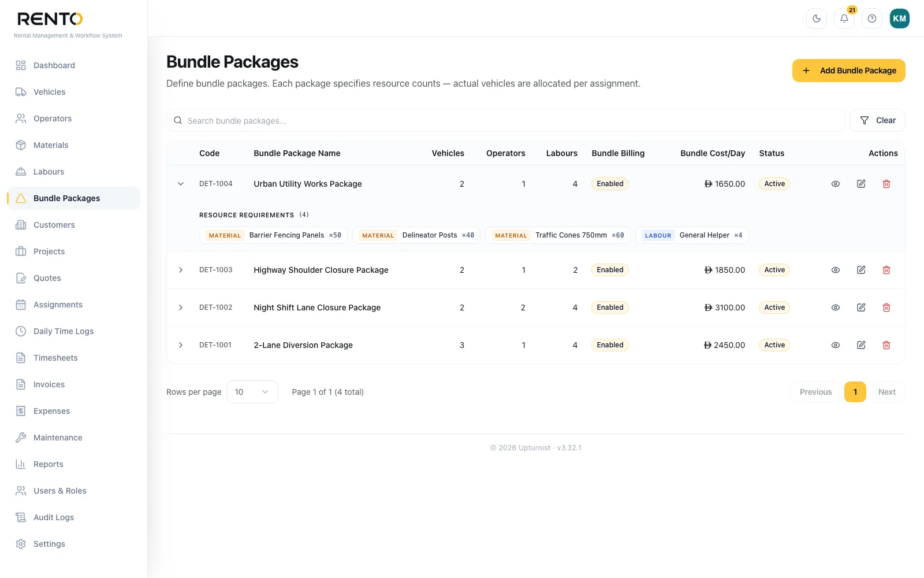Open the rows per page dropdown

coord(252,392)
